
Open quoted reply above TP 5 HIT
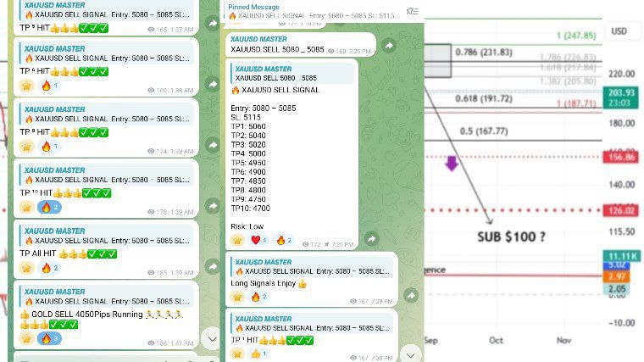click(x=106, y=10)
